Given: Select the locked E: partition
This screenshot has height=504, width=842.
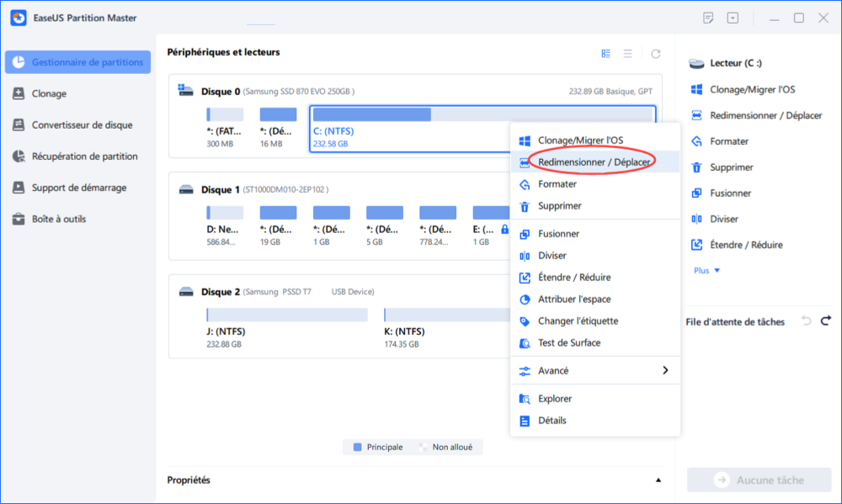Looking at the screenshot, I should (x=491, y=226).
